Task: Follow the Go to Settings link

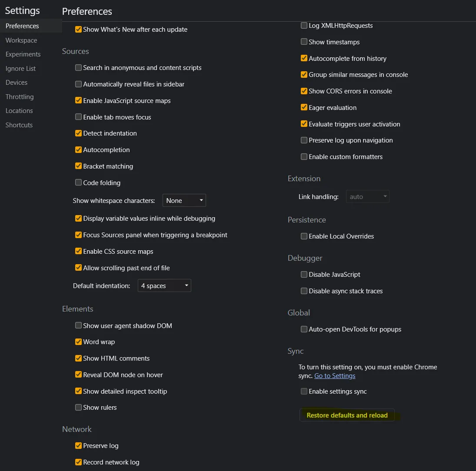Action: 335,376
